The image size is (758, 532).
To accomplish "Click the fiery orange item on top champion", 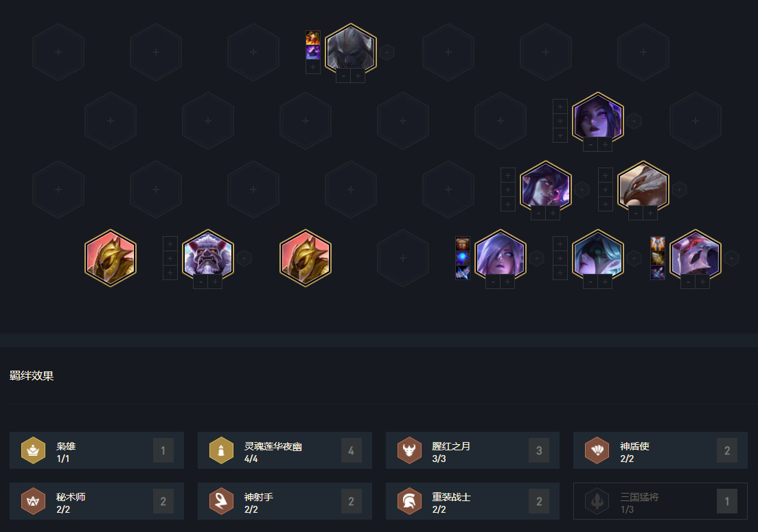I will pos(313,38).
